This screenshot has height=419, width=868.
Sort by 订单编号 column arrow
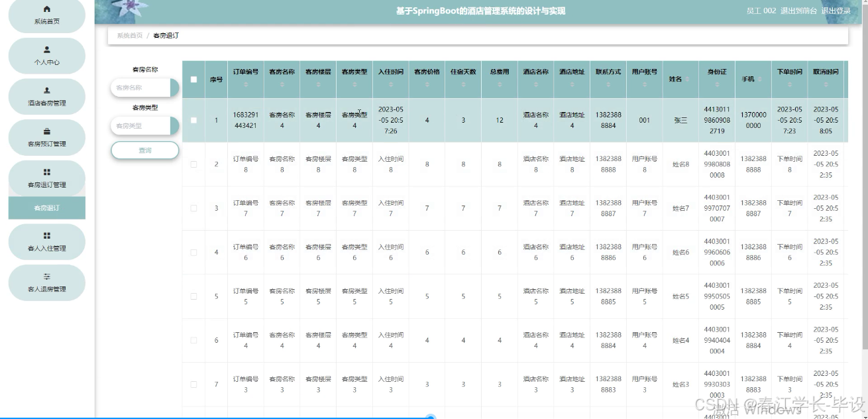(x=246, y=85)
